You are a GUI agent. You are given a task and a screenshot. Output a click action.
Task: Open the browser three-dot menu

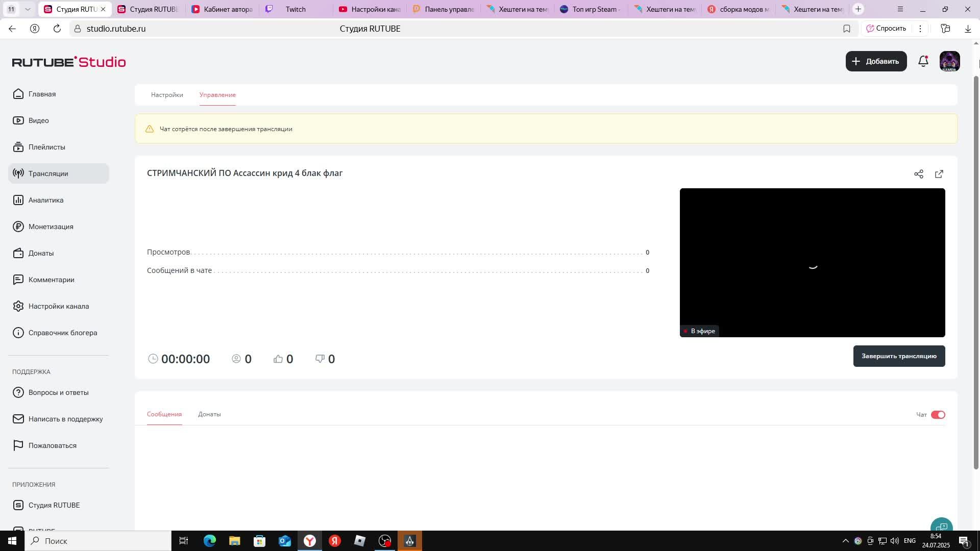tap(920, 29)
